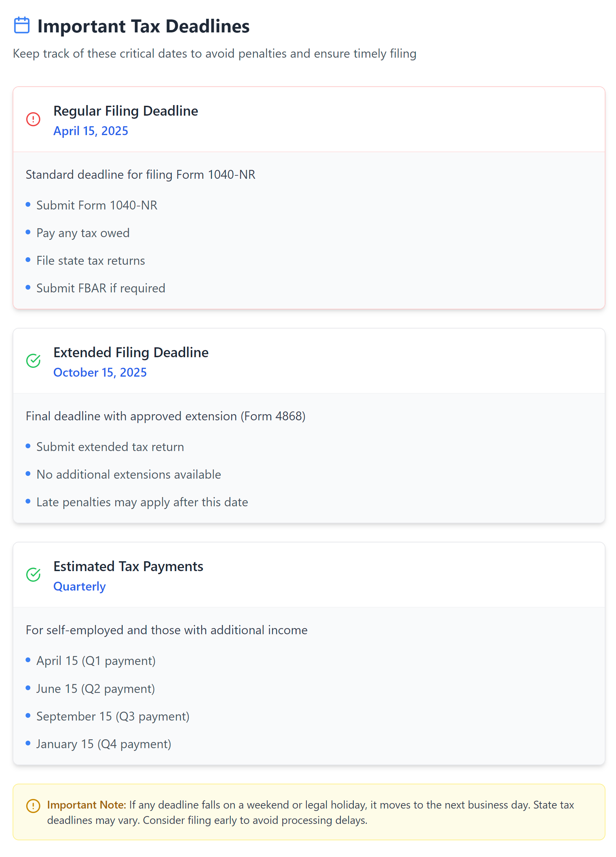Click the October 15, 2025 date
This screenshot has height=857, width=616.
pos(100,372)
